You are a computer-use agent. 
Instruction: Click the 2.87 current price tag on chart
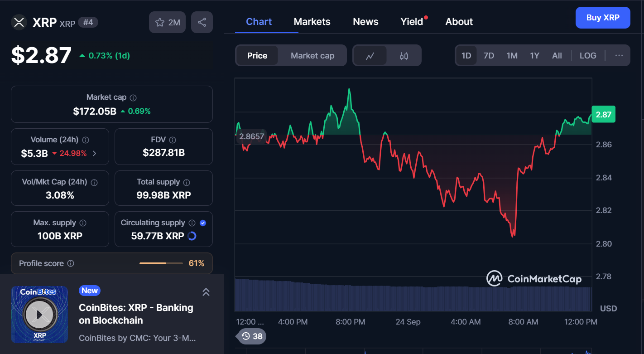coord(603,115)
